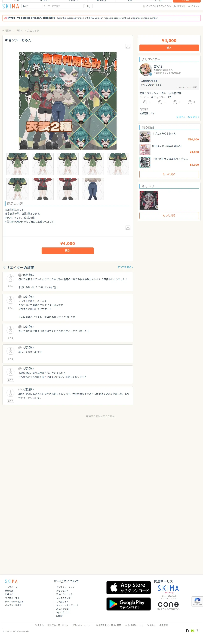
Task: Open 運営会社 in bottom bar
Action: 151,625
